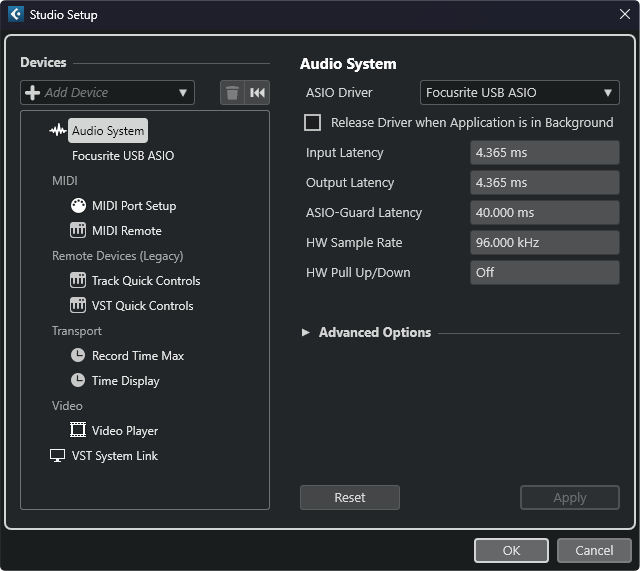Screen dimensions: 640x571
Task: Select Audio System in the Devices tree
Action: [x=108, y=131]
